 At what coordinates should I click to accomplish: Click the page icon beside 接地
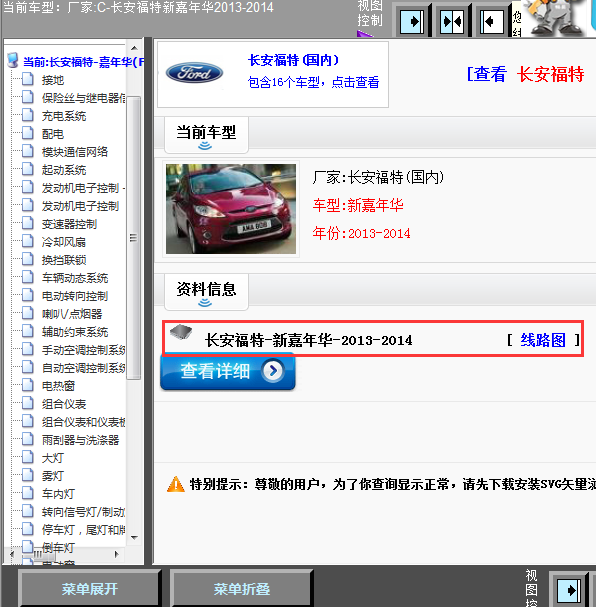(x=27, y=79)
